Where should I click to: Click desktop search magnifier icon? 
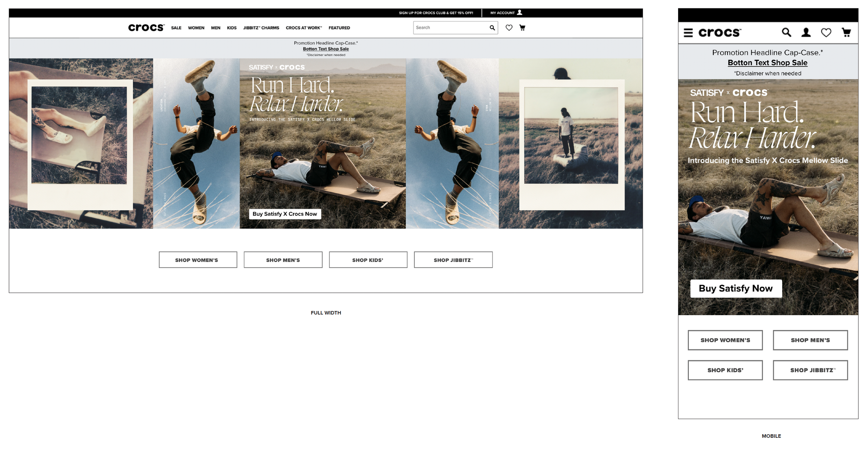click(x=492, y=28)
